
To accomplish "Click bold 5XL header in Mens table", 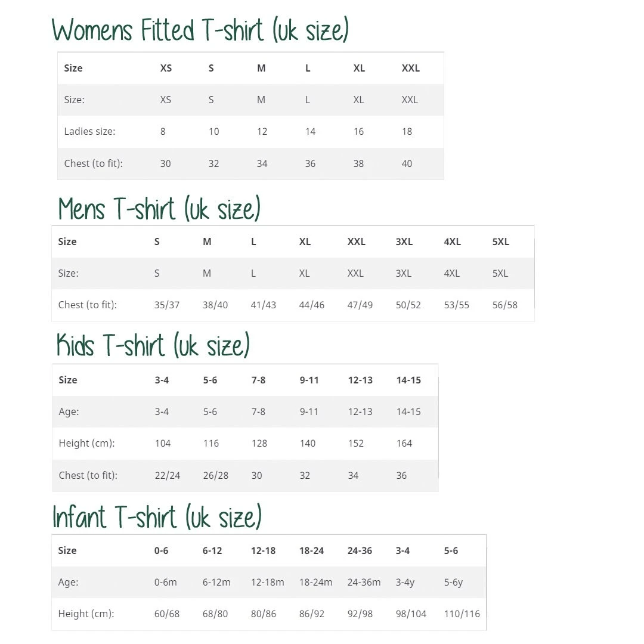I will pos(501,241).
